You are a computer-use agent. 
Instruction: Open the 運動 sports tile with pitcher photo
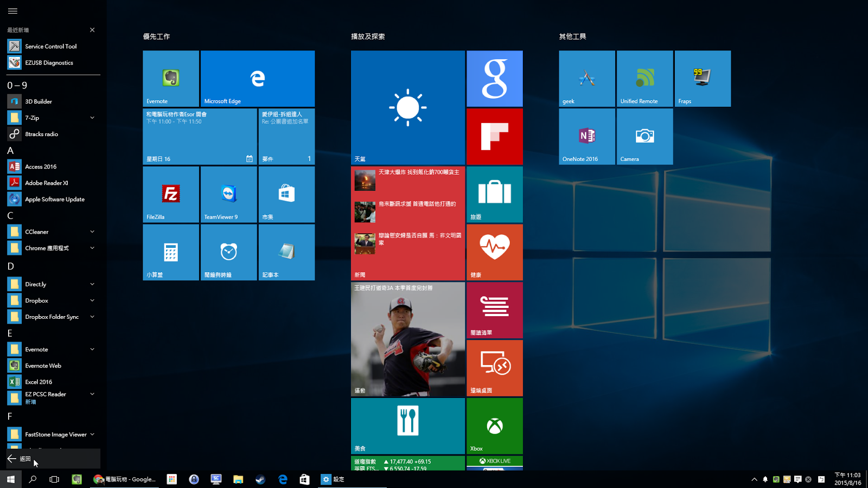coord(408,339)
